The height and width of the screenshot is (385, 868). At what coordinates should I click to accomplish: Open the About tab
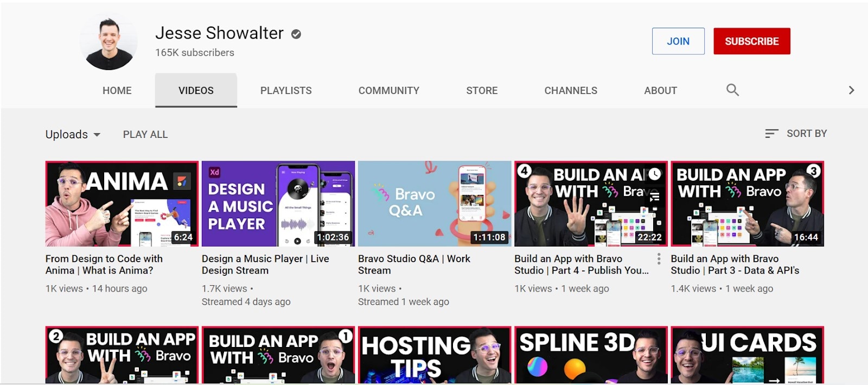(x=660, y=91)
